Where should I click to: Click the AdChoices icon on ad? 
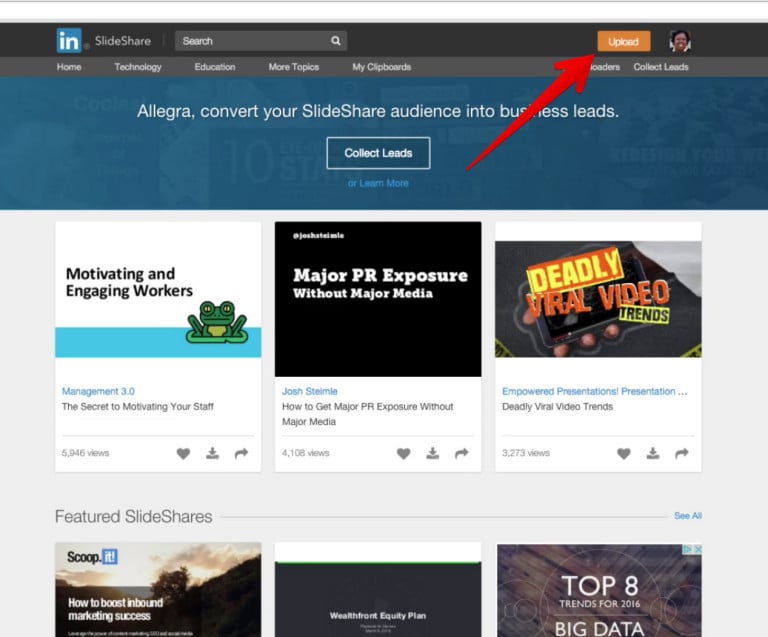tap(688, 549)
